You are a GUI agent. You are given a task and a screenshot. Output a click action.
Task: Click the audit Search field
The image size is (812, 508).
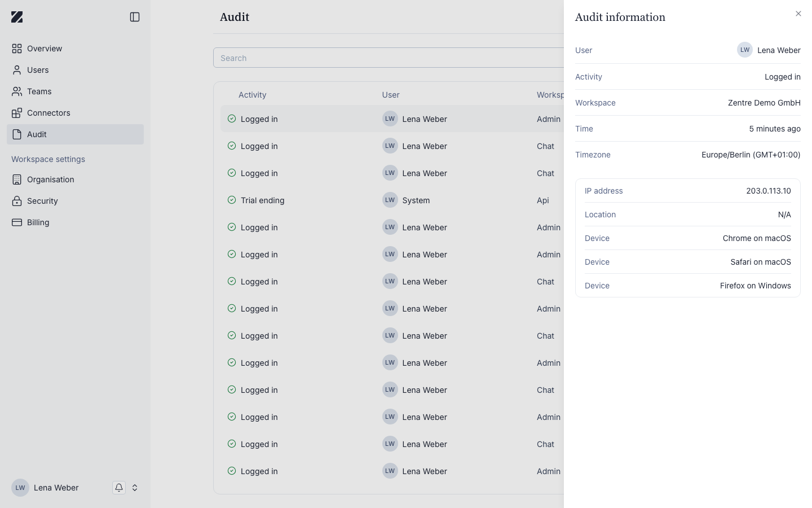(x=389, y=58)
